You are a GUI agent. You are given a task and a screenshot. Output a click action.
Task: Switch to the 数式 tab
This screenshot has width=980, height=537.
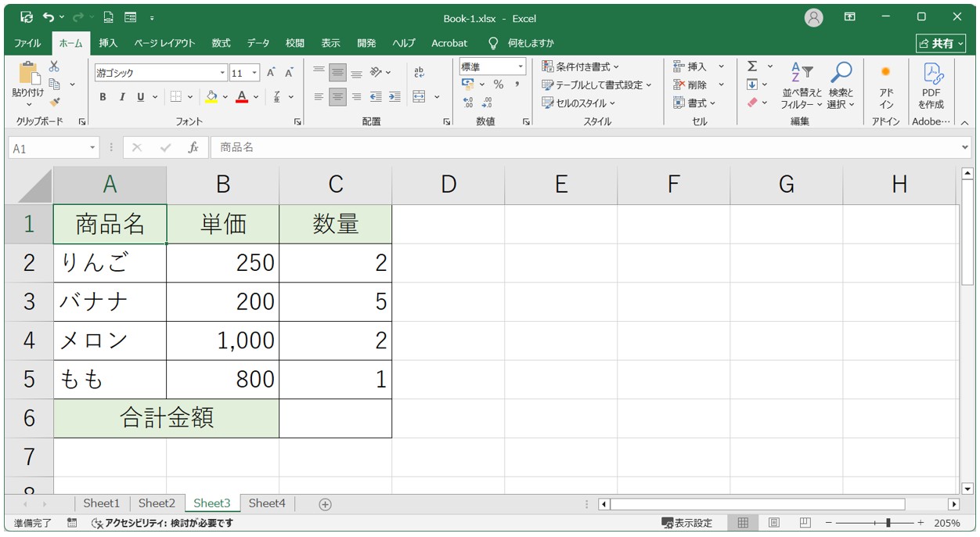click(x=222, y=43)
